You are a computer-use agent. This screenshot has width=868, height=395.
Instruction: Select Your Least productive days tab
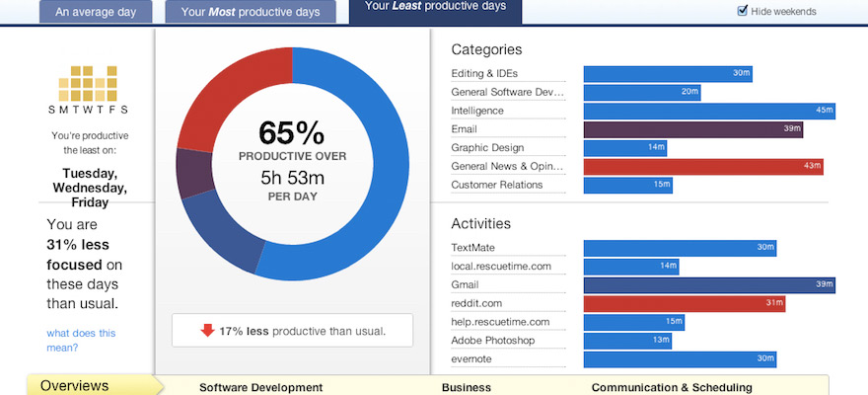pos(435,8)
